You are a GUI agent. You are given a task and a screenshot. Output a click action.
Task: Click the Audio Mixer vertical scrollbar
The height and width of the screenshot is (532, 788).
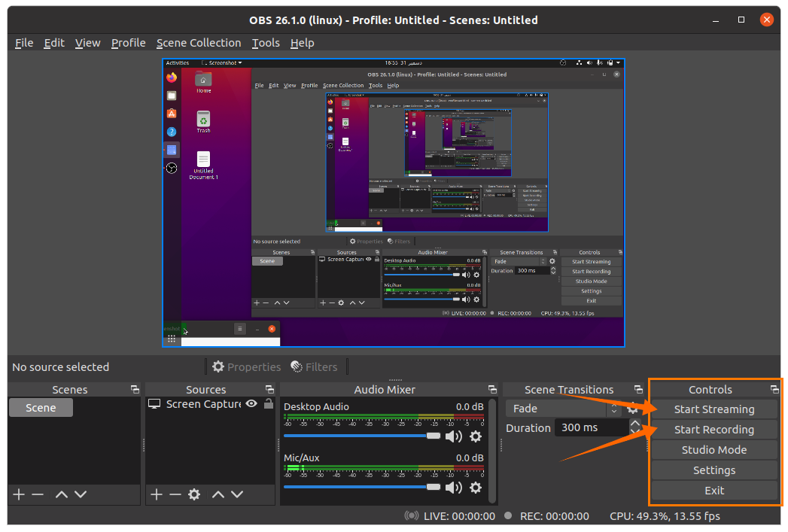(x=493, y=450)
